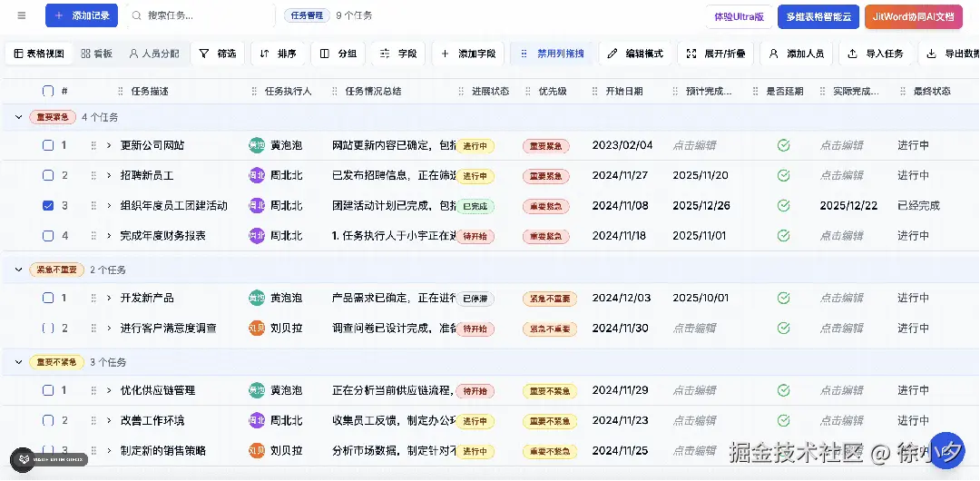Click 刘贝拉 avatar in 进行客户满意度调查 row

(257, 328)
